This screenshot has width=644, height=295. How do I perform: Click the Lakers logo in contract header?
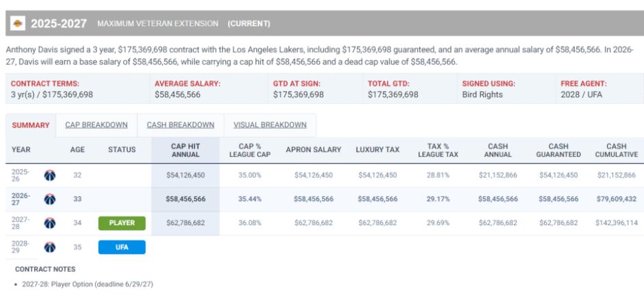click(x=18, y=23)
